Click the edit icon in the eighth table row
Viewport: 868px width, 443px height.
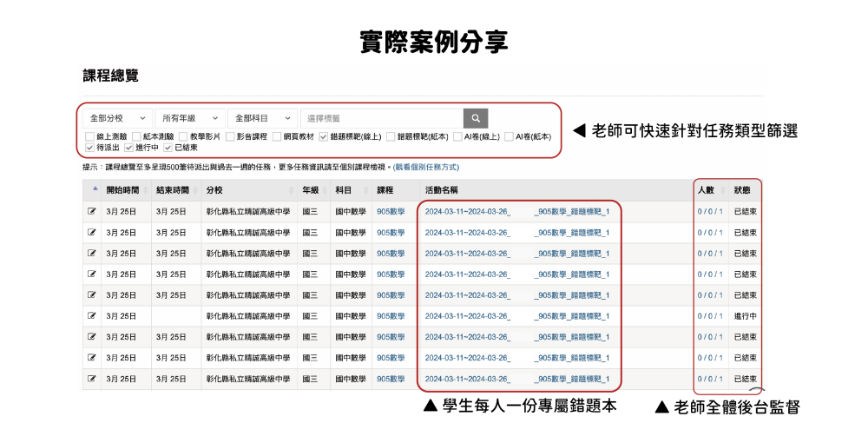[92, 358]
